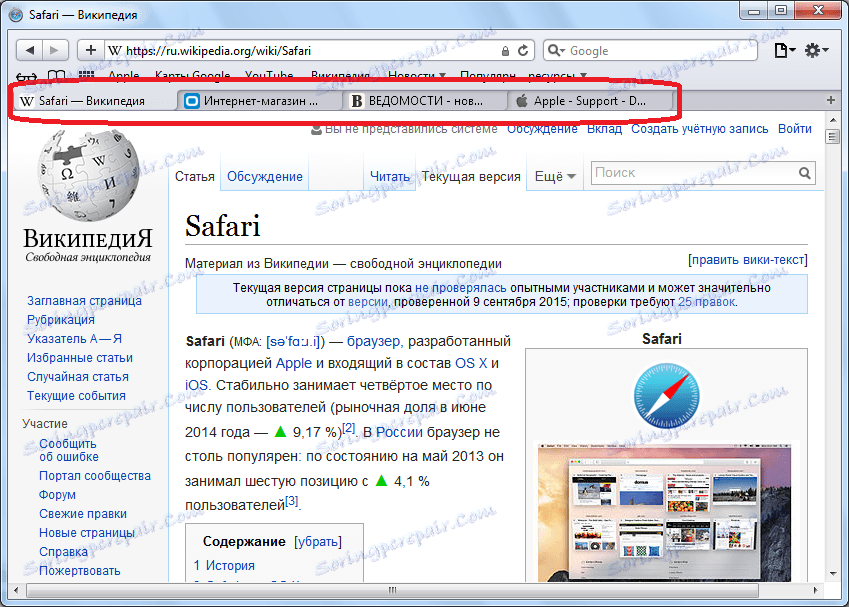This screenshot has height=607, width=849.
Task: Open Рубрикация in the sidebar
Action: pos(61,319)
